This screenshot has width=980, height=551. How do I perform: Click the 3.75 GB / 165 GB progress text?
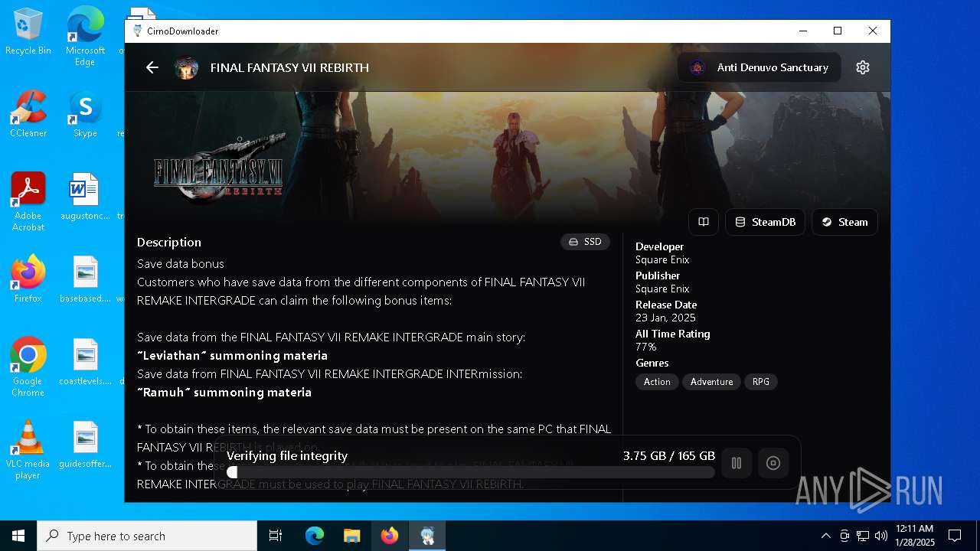tap(669, 455)
